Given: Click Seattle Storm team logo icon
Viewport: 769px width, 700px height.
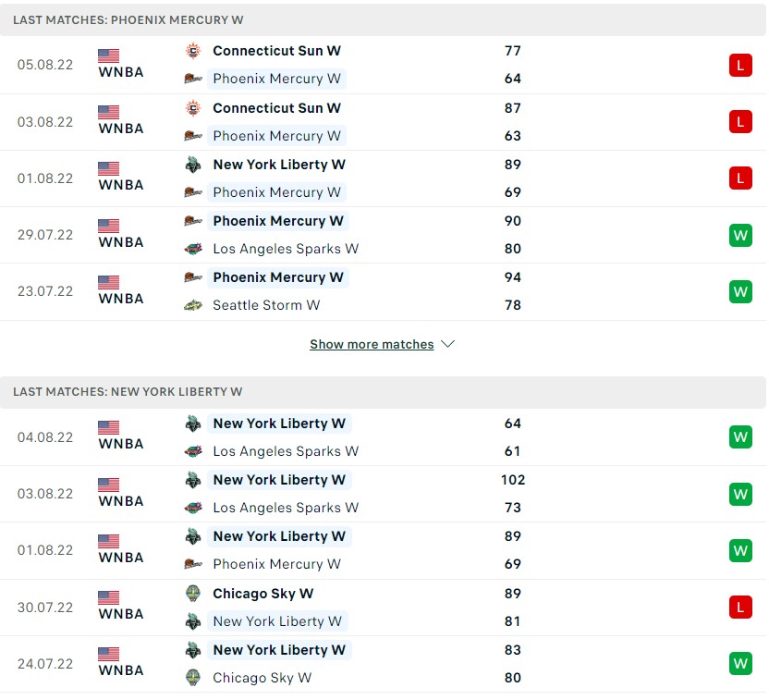Looking at the screenshot, I should 193,305.
